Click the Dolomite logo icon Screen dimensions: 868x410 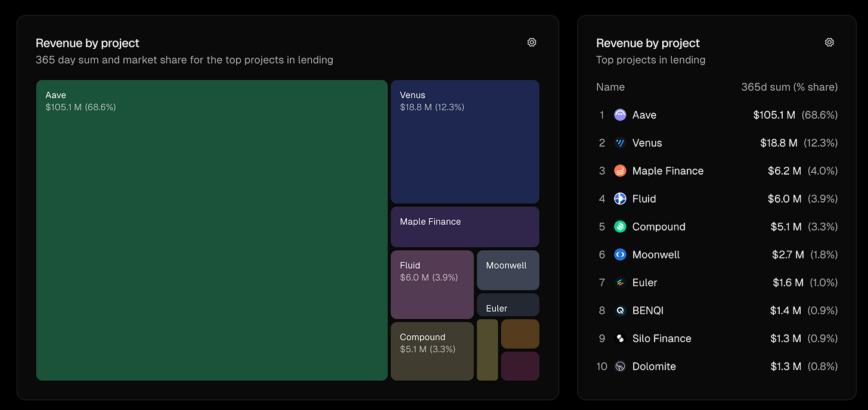pos(620,366)
